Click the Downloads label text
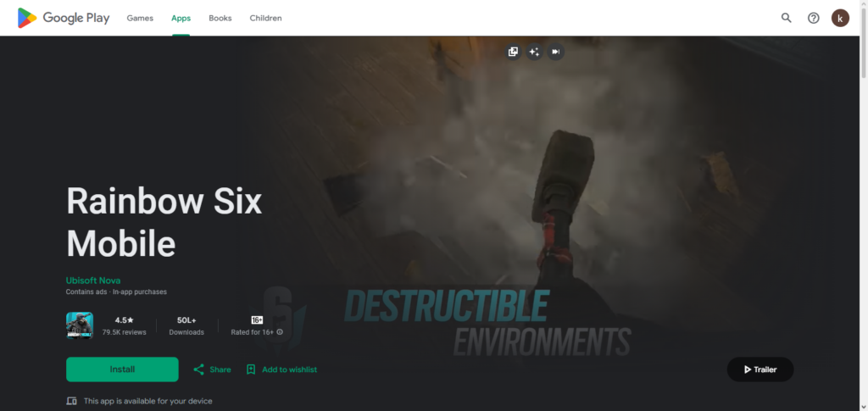The width and height of the screenshot is (868, 411). (186, 332)
